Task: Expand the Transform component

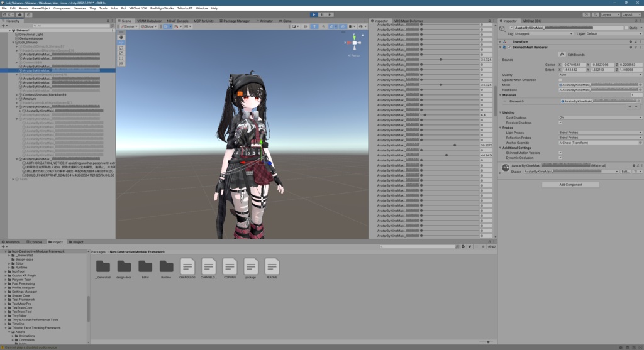Action: point(500,42)
